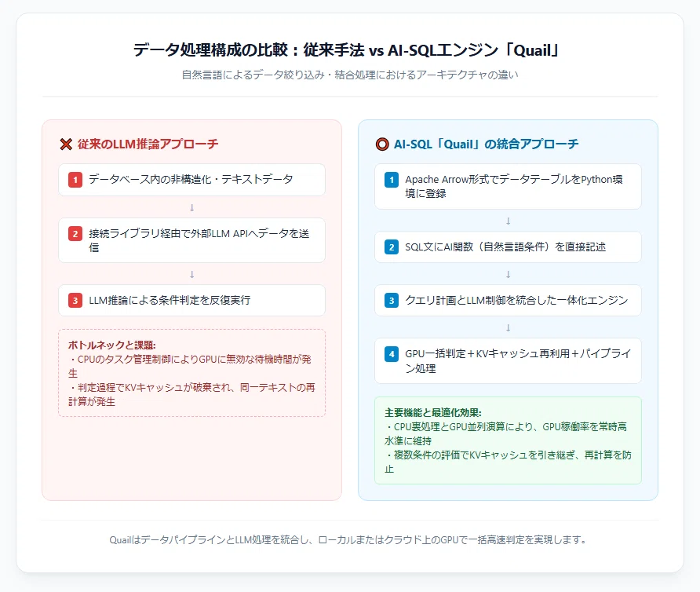Click the text 接続ライブラリ経由で外部LLM APIへデータを送信
Image resolution: width=700 pixels, height=592 pixels.
(199, 240)
